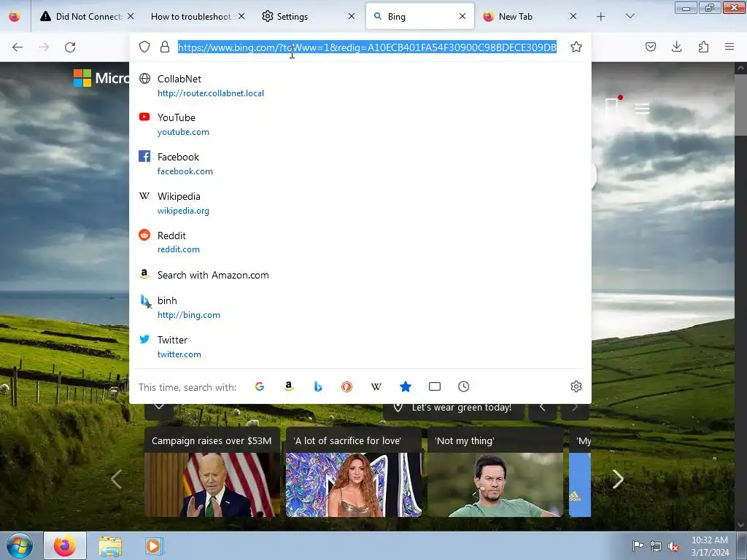Open Let's wear green today info
The width and height of the screenshot is (747, 560).
coord(454,408)
